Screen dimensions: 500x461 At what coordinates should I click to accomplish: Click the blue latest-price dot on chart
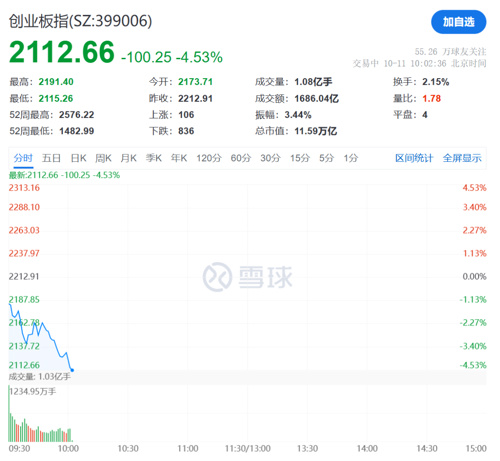pos(72,370)
